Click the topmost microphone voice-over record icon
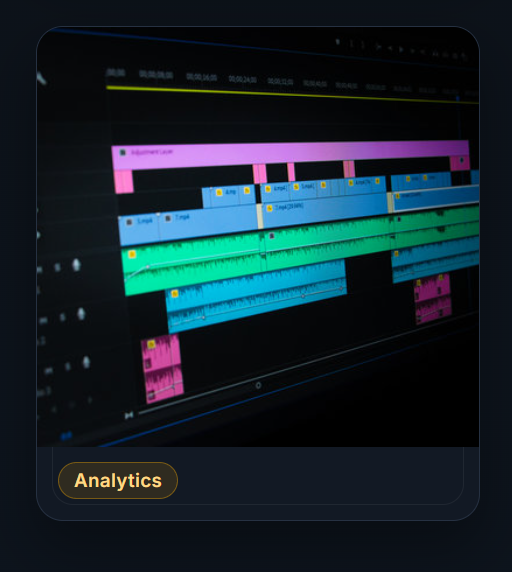512x572 pixels. coord(76,265)
